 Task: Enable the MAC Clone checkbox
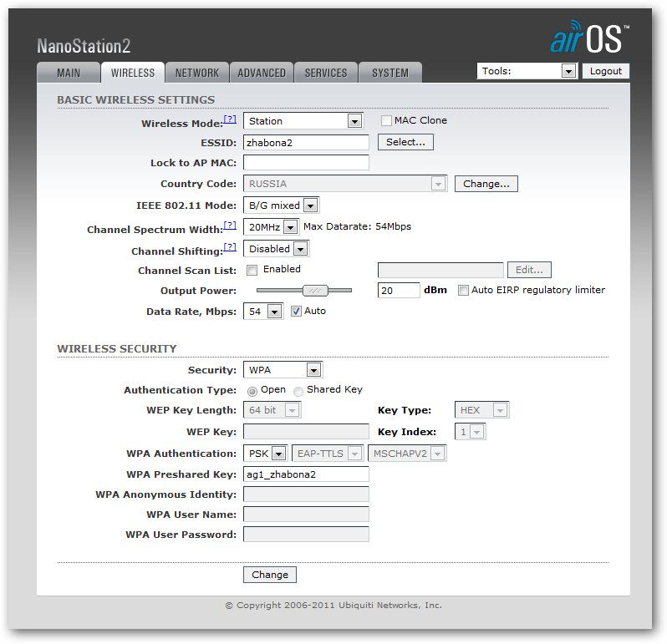(386, 121)
